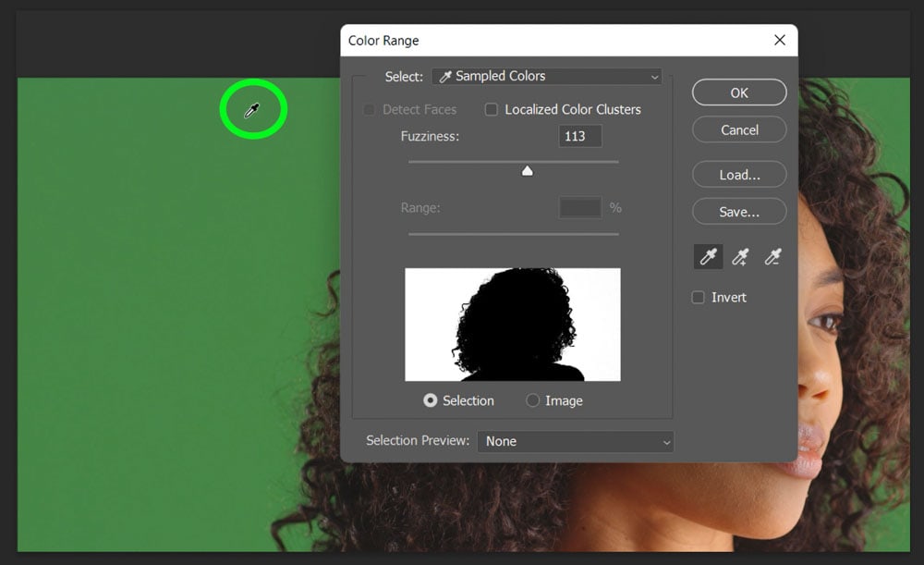Toggle the Invert checkbox
The image size is (924, 565).
click(x=698, y=297)
